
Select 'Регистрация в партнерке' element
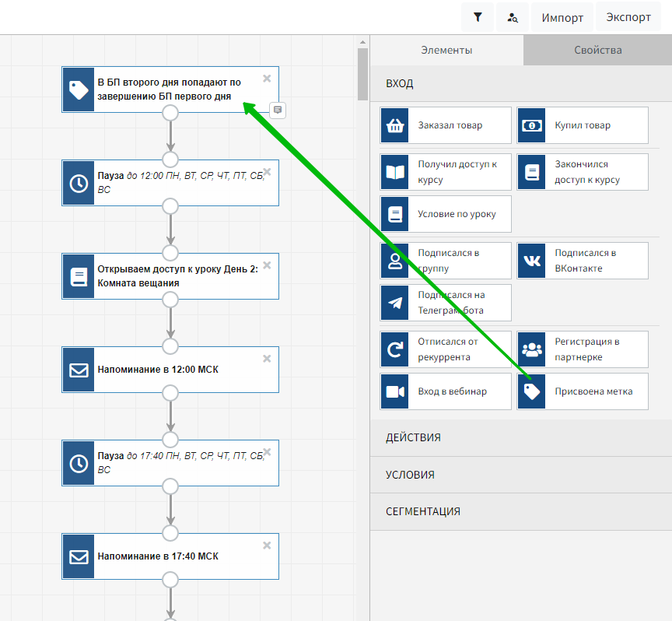pos(583,349)
